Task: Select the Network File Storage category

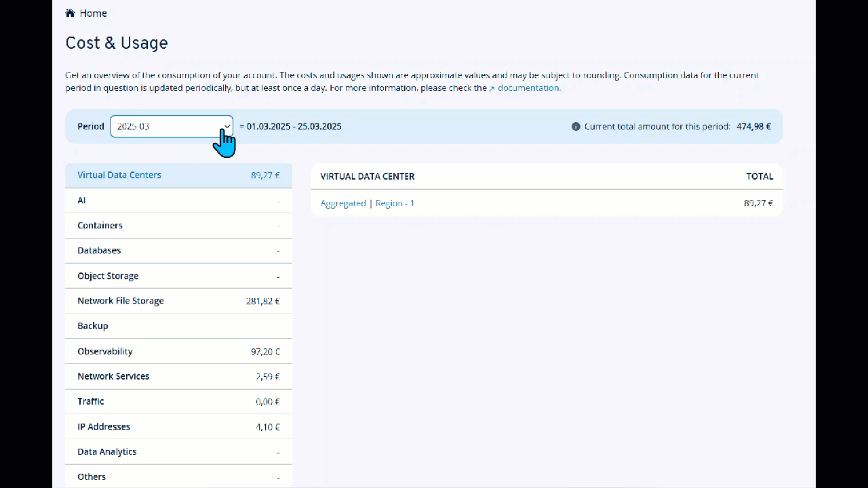Action: click(x=121, y=300)
